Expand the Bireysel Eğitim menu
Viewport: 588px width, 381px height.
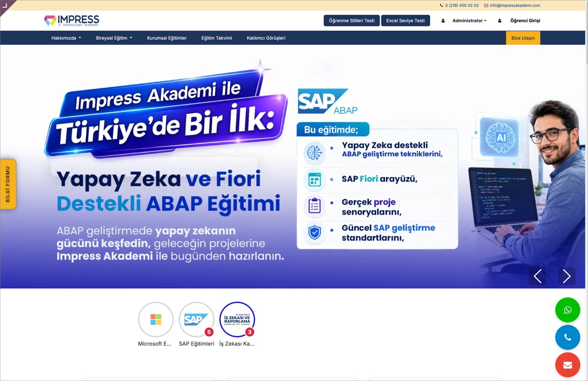click(114, 38)
